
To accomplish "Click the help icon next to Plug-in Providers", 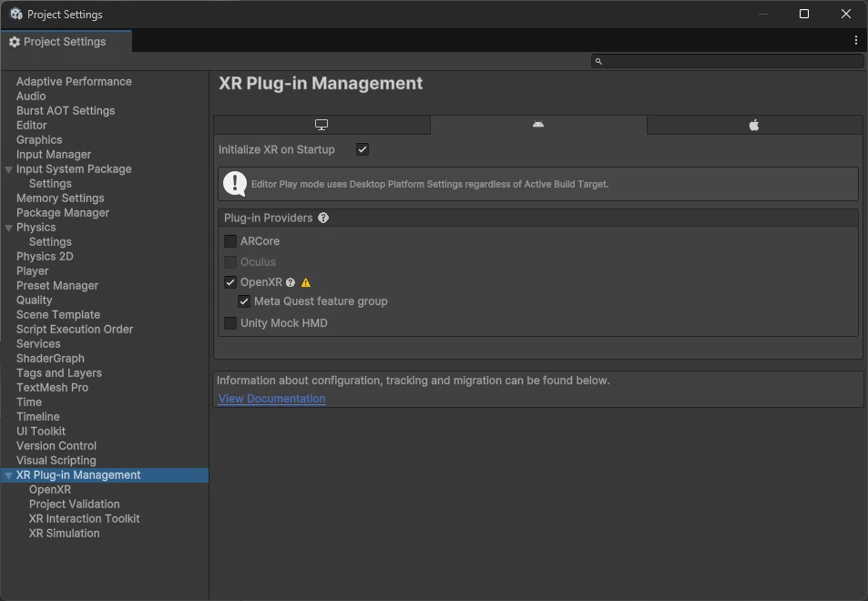I will pos(322,218).
